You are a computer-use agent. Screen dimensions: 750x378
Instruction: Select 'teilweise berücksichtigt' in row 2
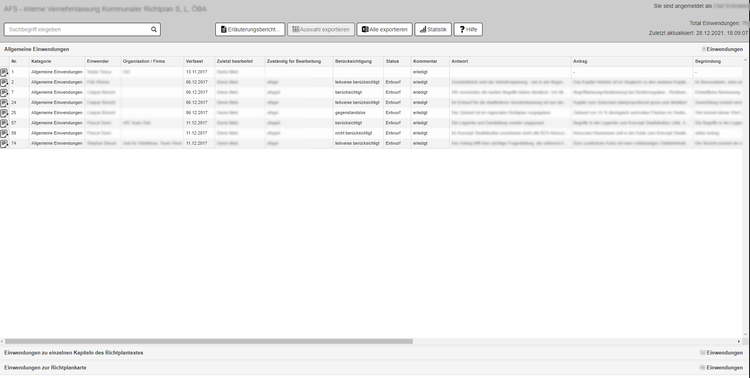(x=357, y=82)
